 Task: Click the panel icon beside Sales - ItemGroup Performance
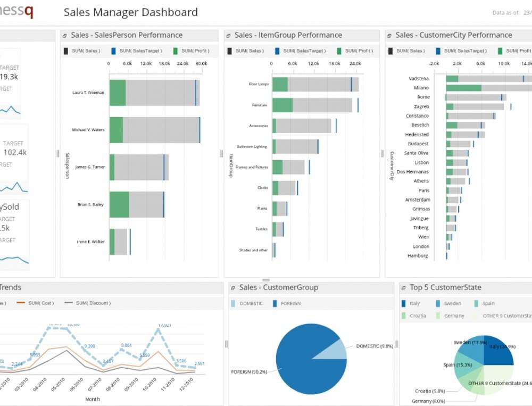point(228,36)
